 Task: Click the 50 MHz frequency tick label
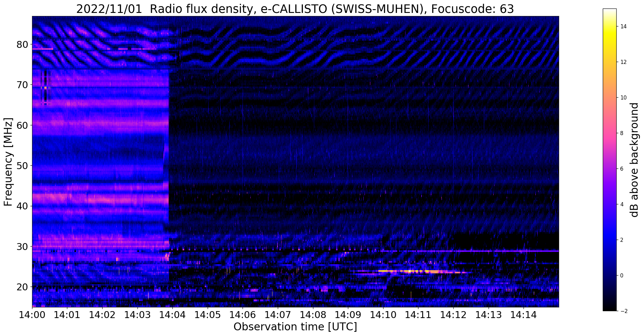pyautogui.click(x=22, y=166)
